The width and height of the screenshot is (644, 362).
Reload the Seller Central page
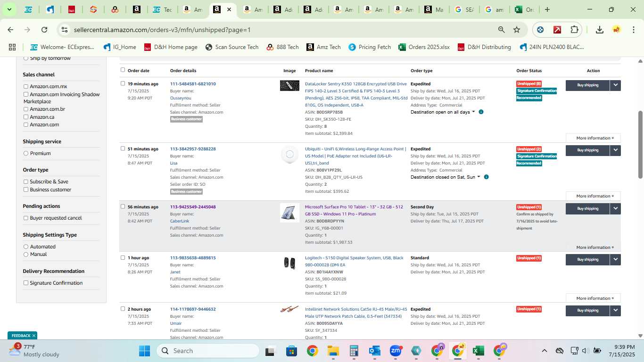pyautogui.click(x=44, y=30)
